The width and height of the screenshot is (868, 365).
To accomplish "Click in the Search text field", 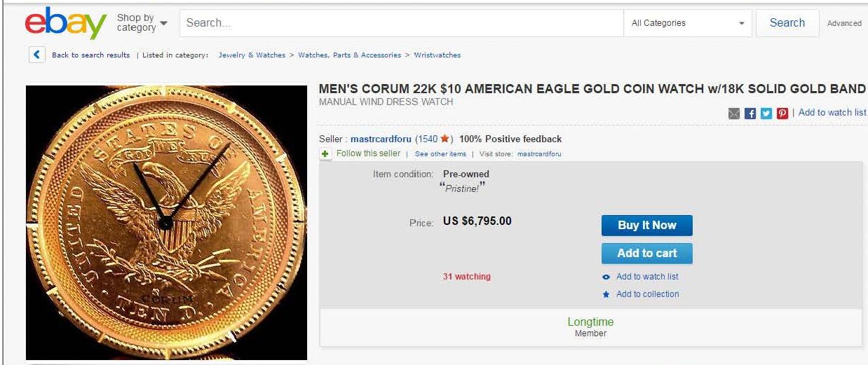I will click(401, 23).
